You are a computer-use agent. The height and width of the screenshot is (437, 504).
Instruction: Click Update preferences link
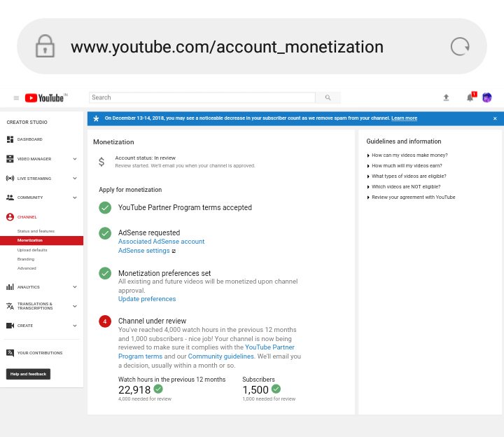147,299
